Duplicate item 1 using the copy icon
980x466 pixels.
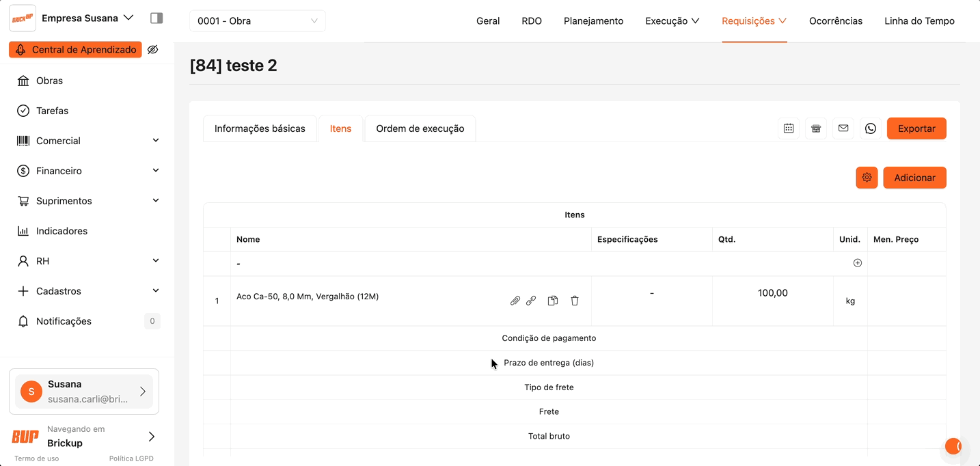553,301
